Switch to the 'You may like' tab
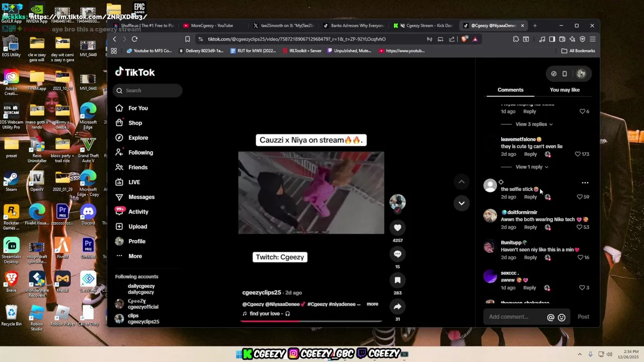Screen dimensions: 644x362 565,90
